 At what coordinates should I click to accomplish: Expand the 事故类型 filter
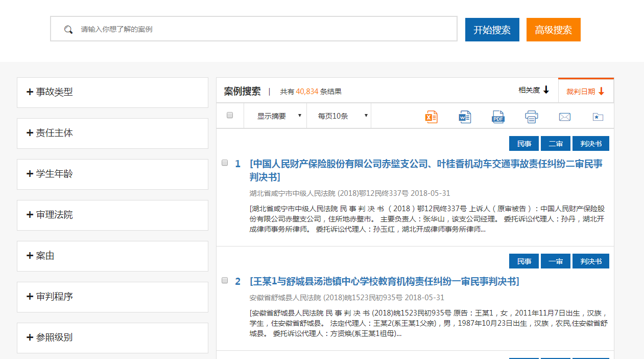pos(112,93)
